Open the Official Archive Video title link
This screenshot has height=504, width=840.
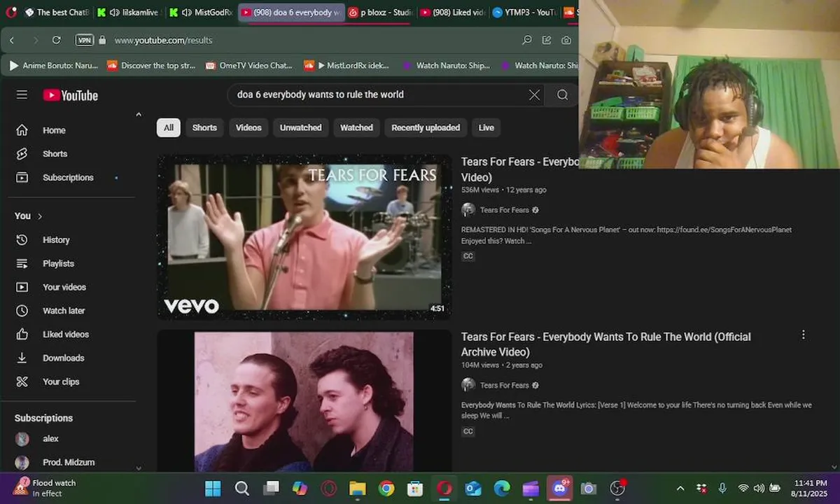click(605, 344)
